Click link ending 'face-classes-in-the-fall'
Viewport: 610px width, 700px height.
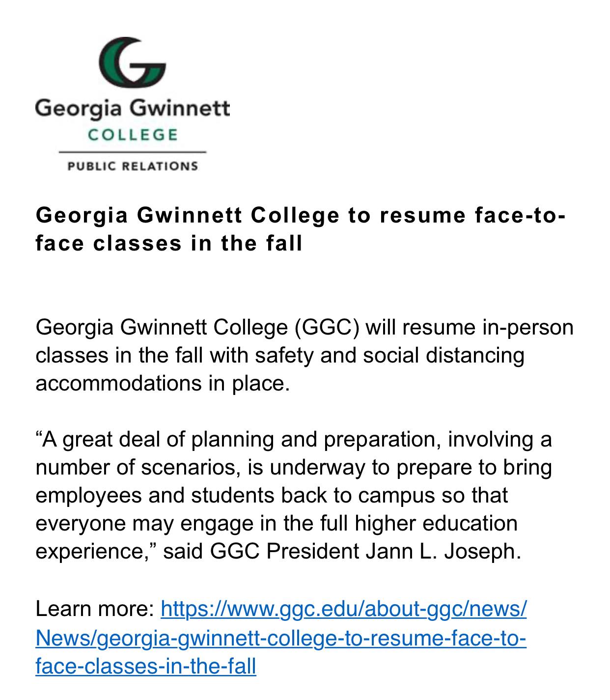point(146,666)
